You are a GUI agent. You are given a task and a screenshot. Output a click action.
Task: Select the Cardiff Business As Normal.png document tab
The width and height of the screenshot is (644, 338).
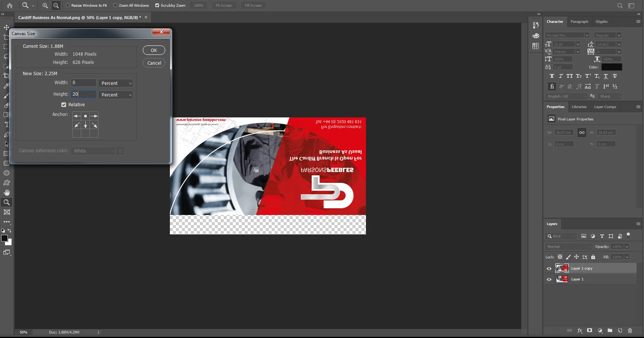(x=80, y=18)
